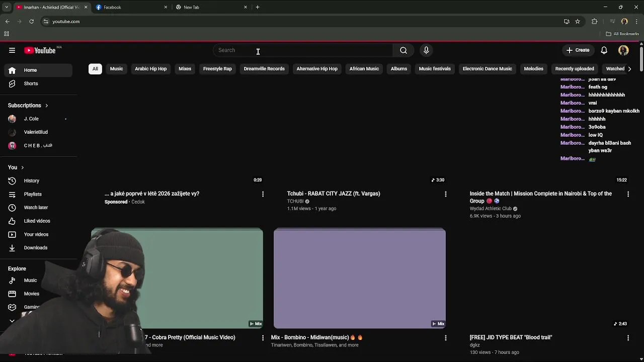Open options for Inside the Match video
Screen dimensions: 644x362
628,194
